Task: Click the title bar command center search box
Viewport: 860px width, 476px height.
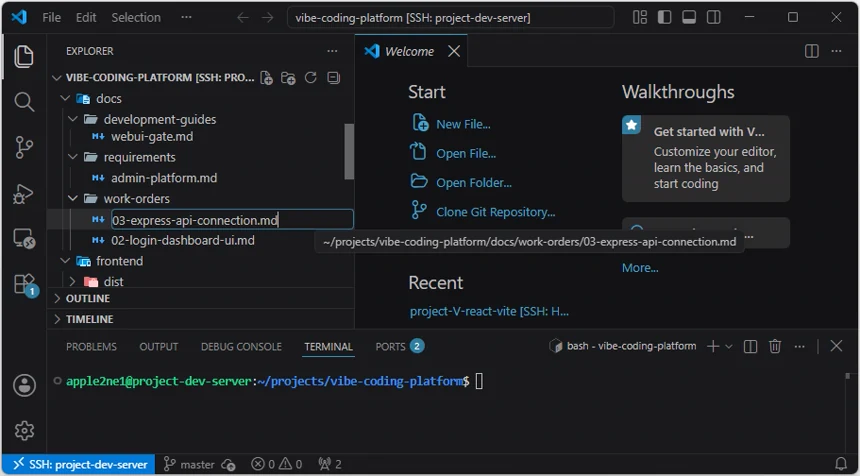Action: pos(450,18)
